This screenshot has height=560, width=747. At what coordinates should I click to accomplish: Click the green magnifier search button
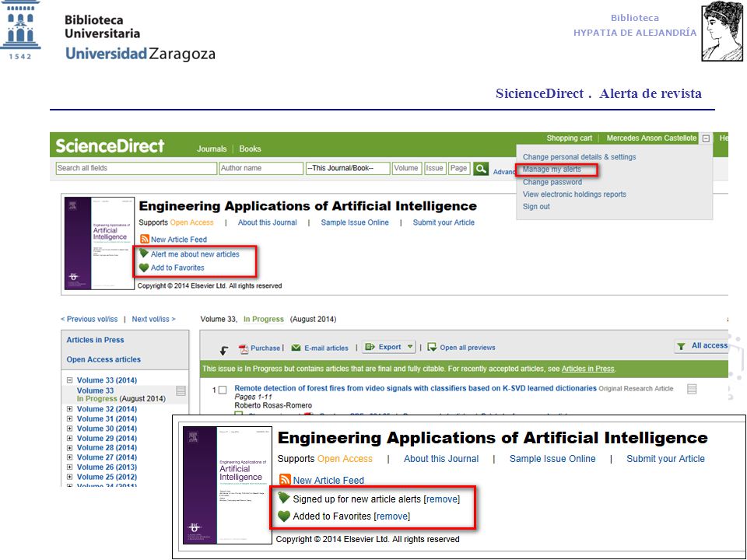(481, 169)
